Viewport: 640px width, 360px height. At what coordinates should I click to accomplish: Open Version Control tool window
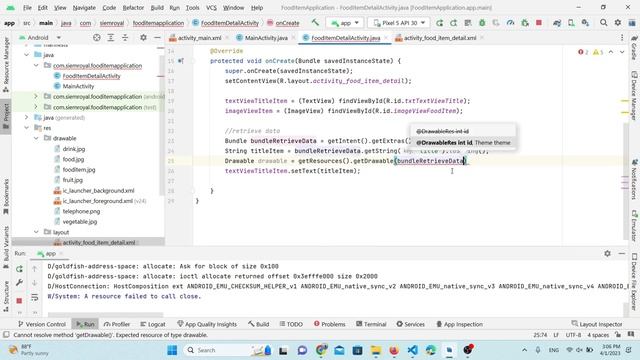[x=42, y=324]
